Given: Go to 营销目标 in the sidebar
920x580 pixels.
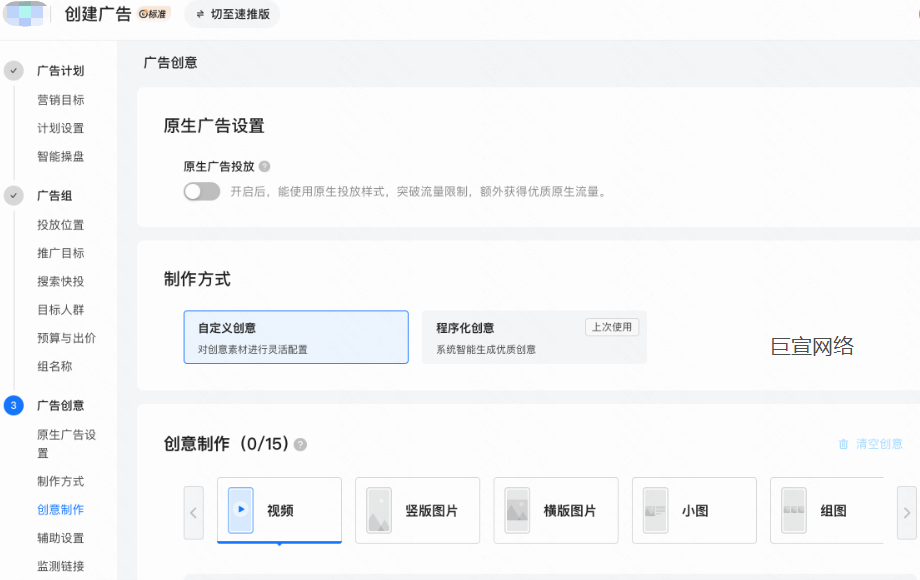Looking at the screenshot, I should point(60,100).
